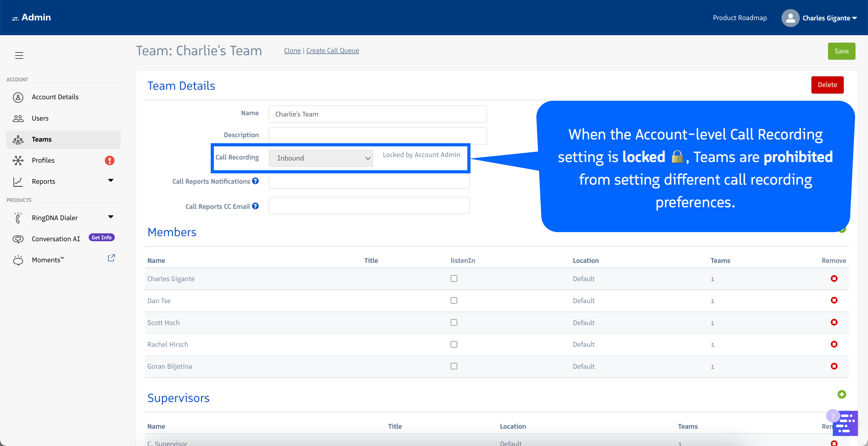Click help icon next to Call Reports CC Email
This screenshot has width=868, height=446.
[x=255, y=206]
